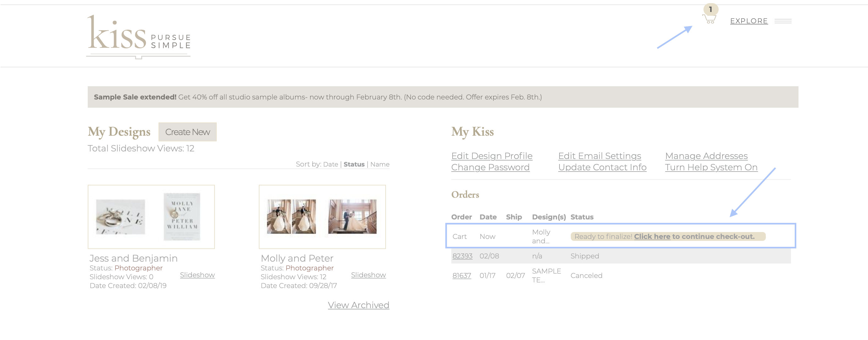Image resolution: width=868 pixels, height=340 pixels.
Task: Open order 82393
Action: (462, 256)
